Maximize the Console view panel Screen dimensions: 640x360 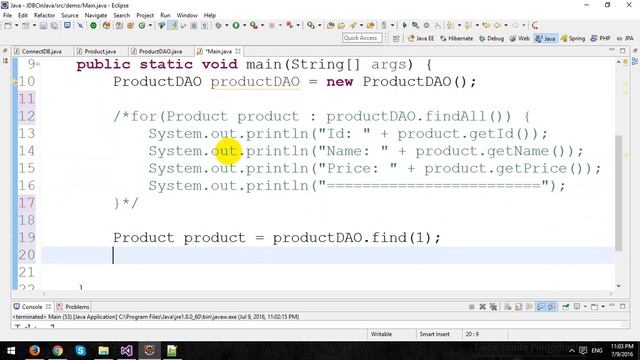pyautogui.click(x=622, y=306)
